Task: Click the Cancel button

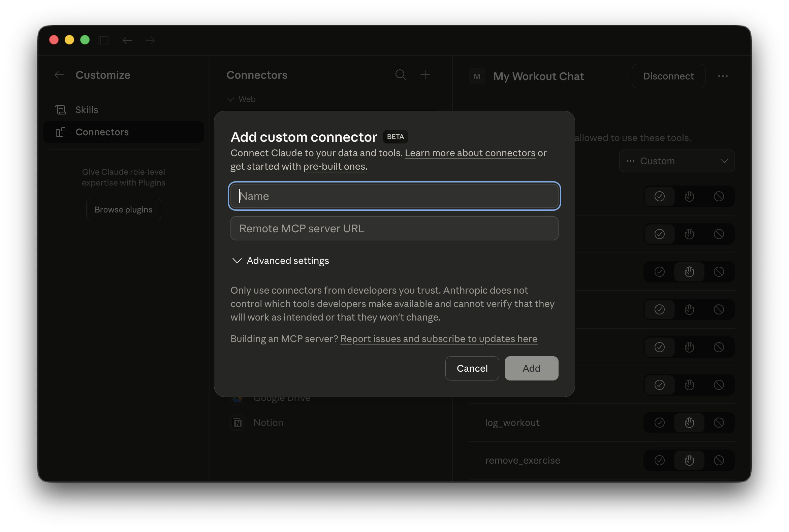Action: (x=472, y=368)
